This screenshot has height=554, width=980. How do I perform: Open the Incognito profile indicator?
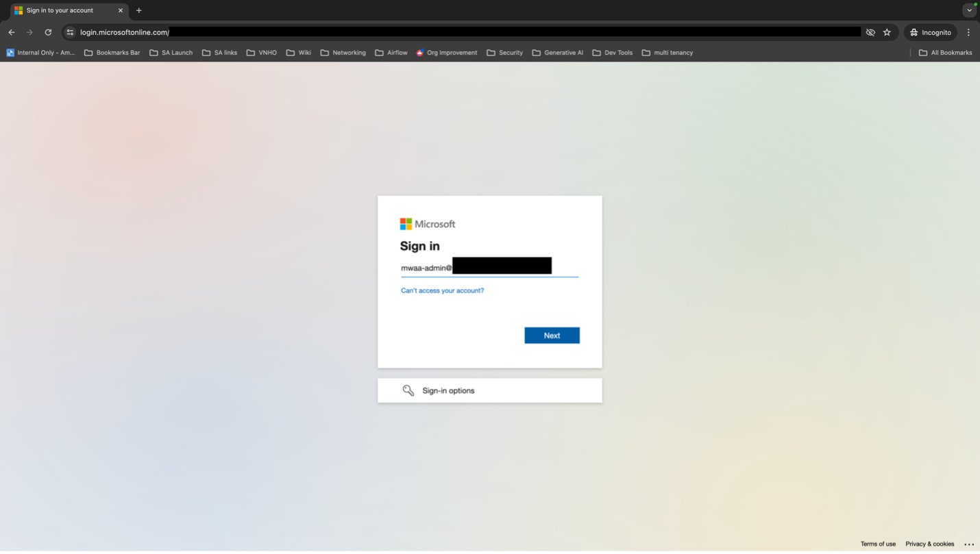(931, 32)
